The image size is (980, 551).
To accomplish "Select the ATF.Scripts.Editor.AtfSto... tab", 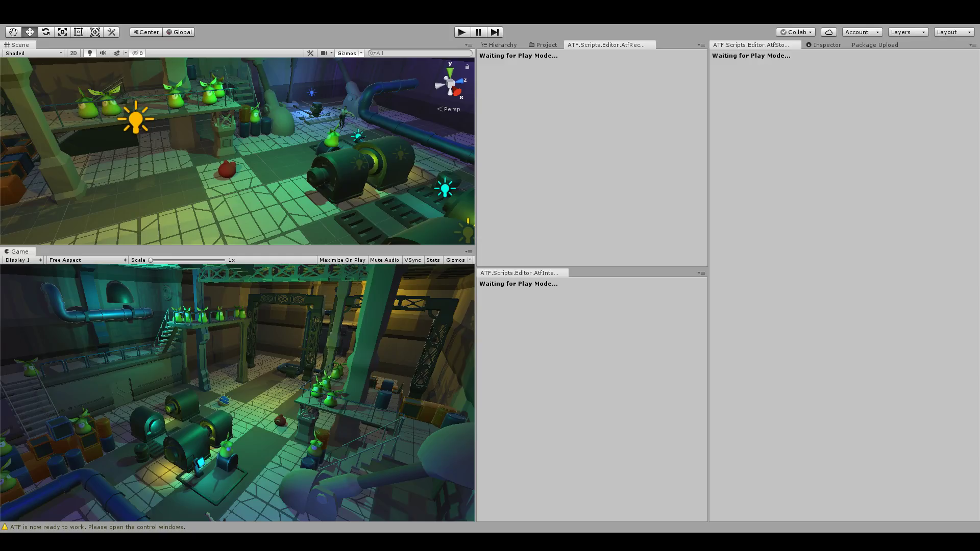I will [754, 45].
